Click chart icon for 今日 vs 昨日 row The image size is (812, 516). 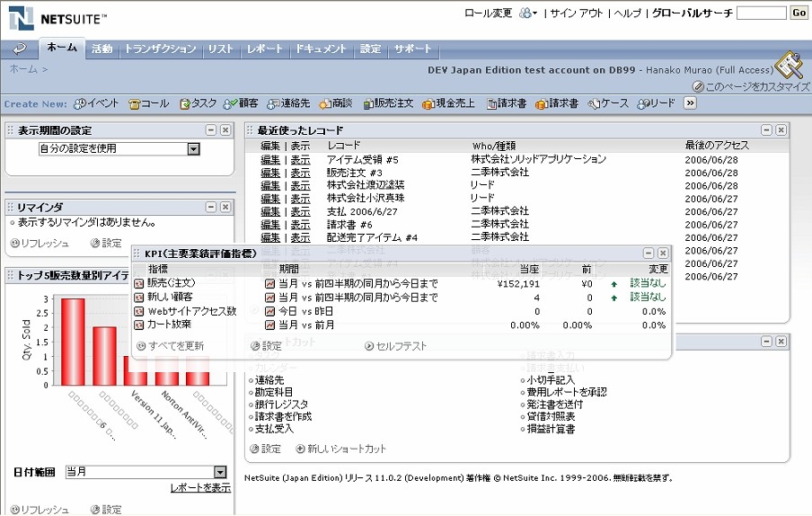(269, 311)
